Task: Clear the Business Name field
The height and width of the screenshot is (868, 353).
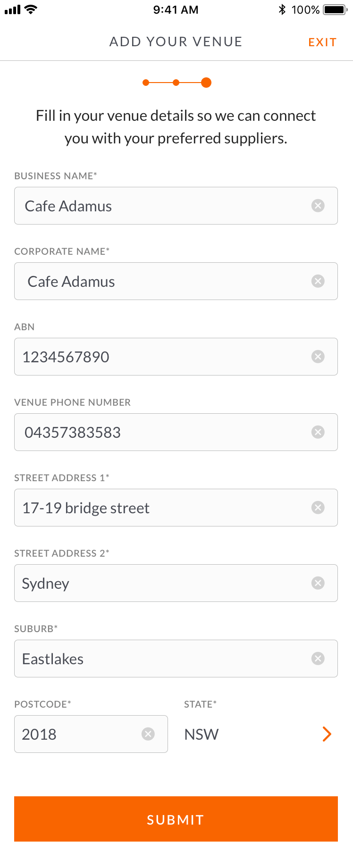Action: coord(318,206)
